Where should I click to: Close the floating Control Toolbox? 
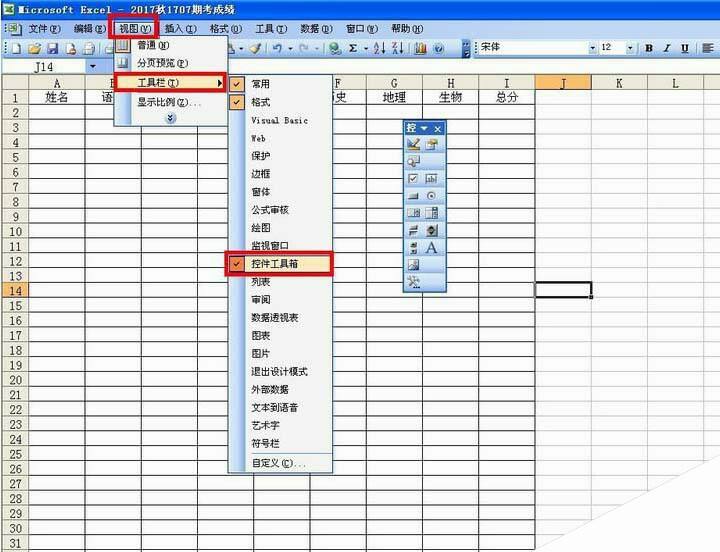(x=438, y=129)
